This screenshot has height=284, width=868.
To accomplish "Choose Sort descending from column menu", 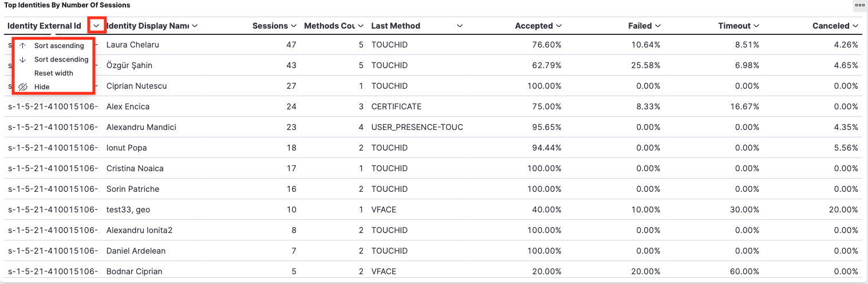I will (x=61, y=60).
